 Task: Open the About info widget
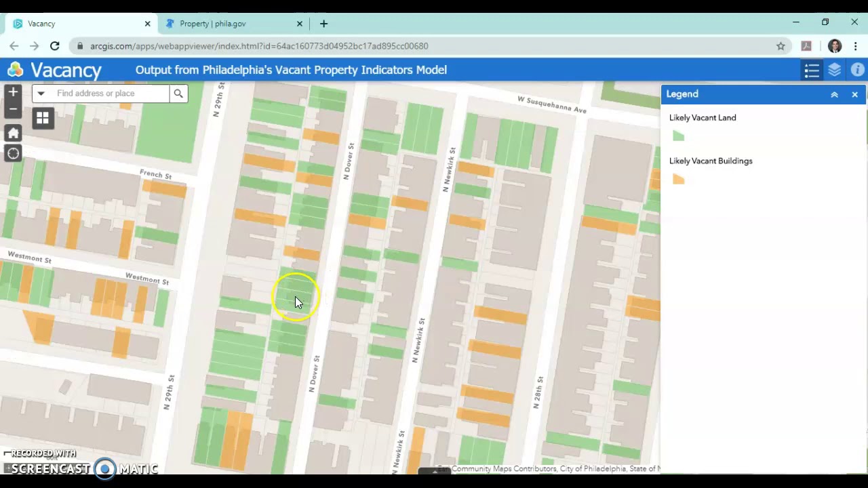click(x=857, y=70)
